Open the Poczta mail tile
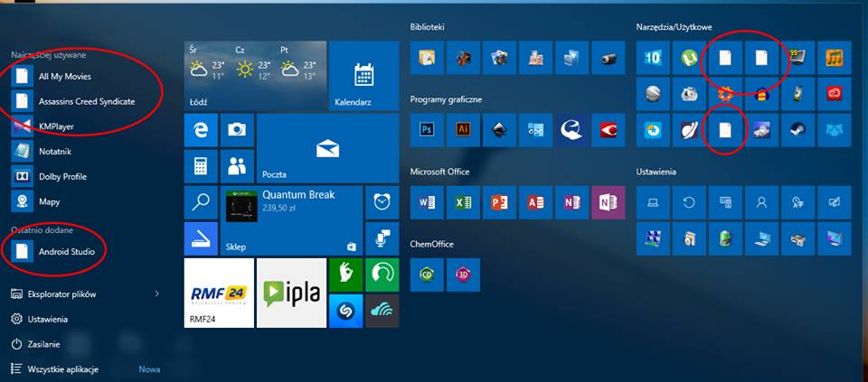The height and width of the screenshot is (382, 868). [x=327, y=148]
